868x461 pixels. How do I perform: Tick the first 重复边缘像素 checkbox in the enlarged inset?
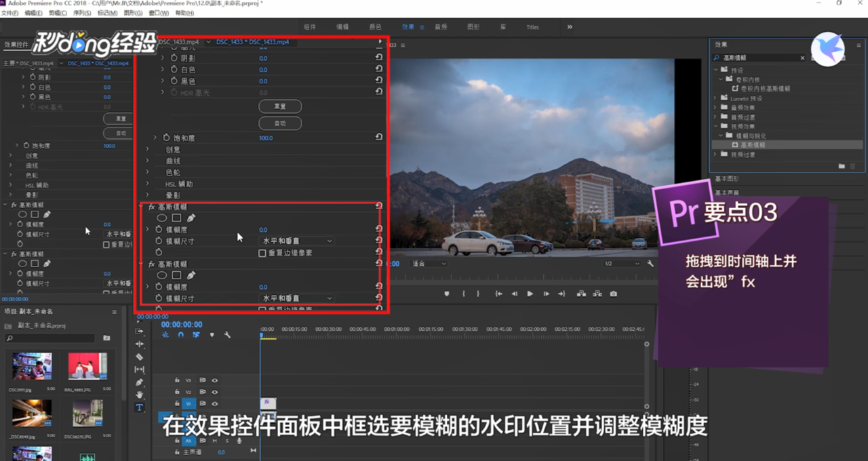262,253
